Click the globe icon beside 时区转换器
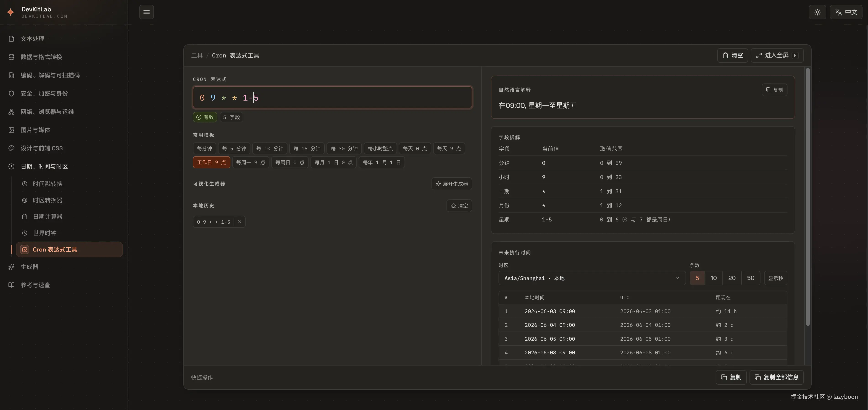Screen dimensions: 868x410 25,200
